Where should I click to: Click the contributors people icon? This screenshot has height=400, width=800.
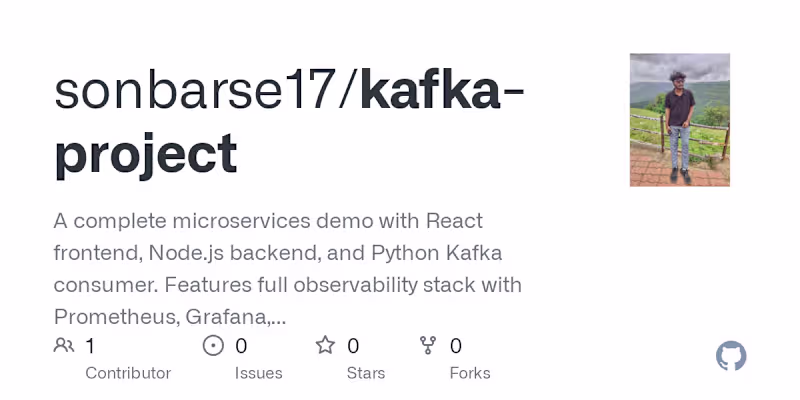(x=64, y=346)
